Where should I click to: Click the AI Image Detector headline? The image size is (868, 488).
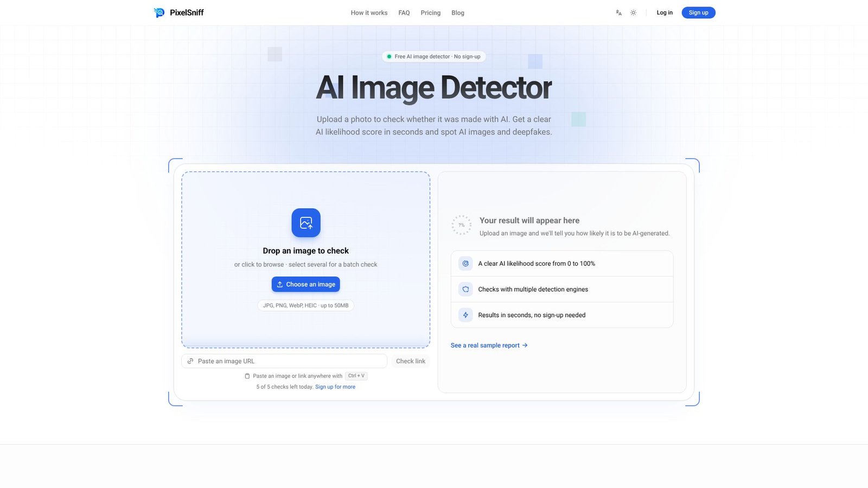(x=434, y=88)
